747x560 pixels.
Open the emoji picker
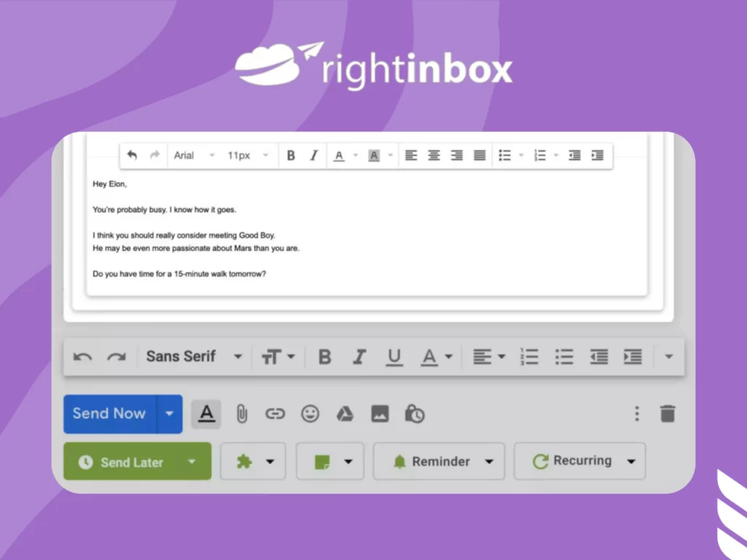click(x=309, y=413)
